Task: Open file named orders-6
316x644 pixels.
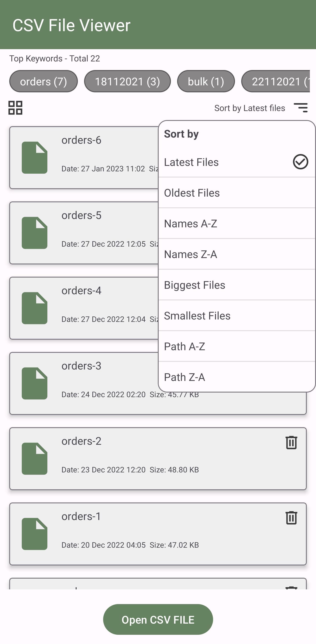Action: click(81, 140)
